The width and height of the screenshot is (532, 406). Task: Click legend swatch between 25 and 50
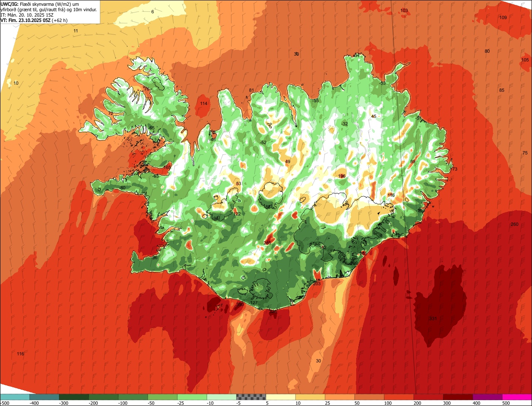click(340, 397)
